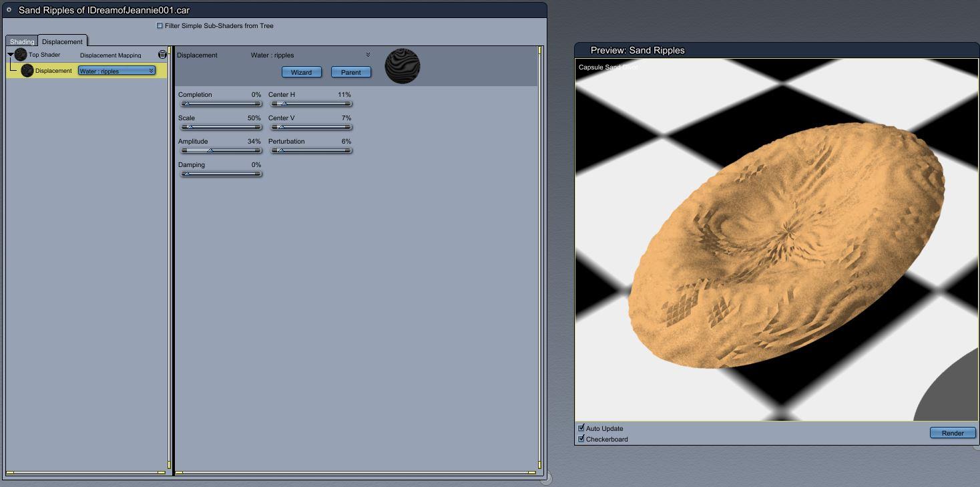
Task: Collapse the Top Shader tree node
Action: pos(11,55)
